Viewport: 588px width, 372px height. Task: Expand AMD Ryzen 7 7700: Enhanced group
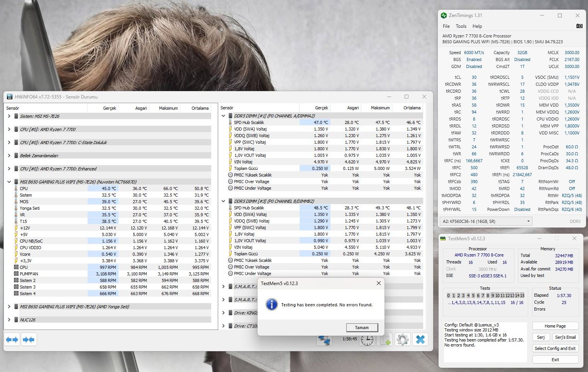click(9, 169)
